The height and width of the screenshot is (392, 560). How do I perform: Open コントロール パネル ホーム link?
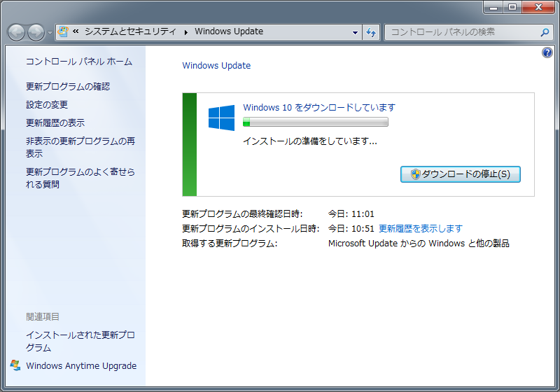tap(79, 62)
